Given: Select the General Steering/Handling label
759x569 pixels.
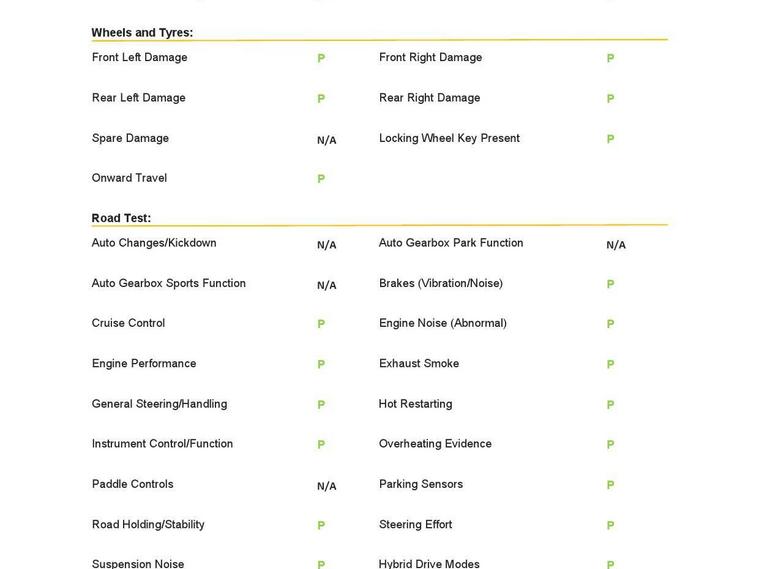Looking at the screenshot, I should (x=159, y=404).
